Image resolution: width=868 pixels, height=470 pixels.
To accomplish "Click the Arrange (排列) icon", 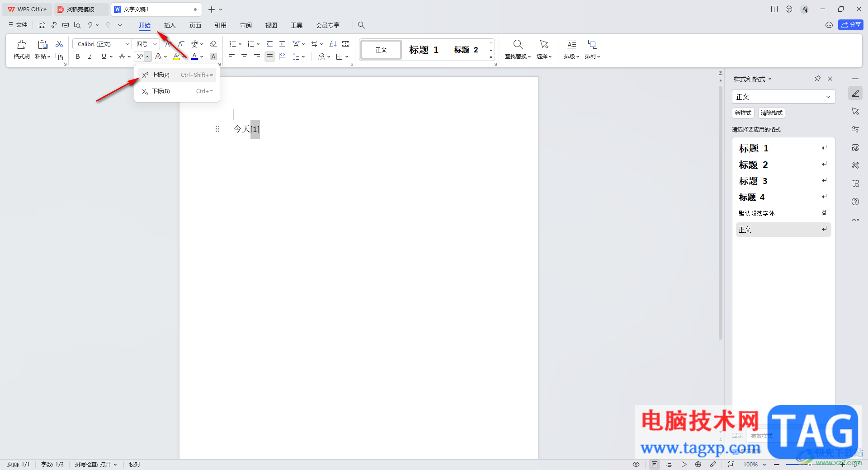I will 592,44.
